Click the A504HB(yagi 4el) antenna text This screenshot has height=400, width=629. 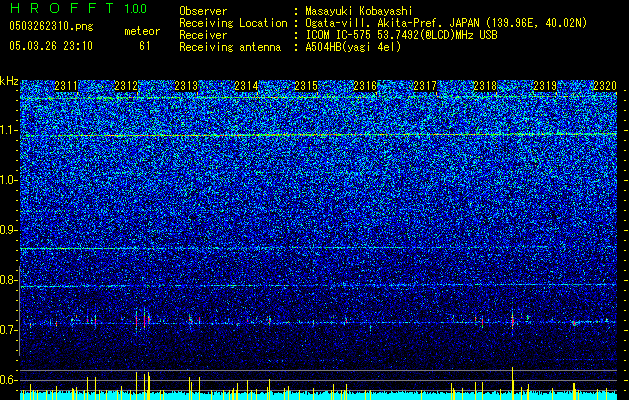[x=353, y=47]
